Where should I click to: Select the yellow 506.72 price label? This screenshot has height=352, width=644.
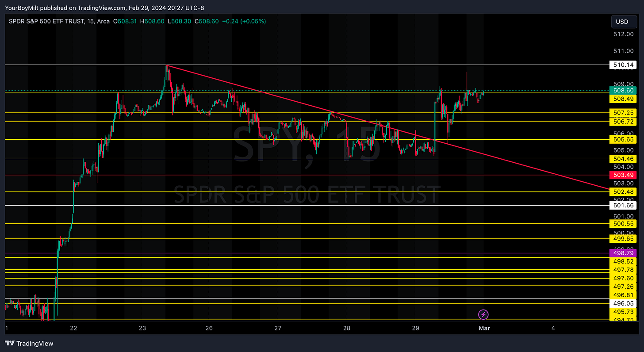pyautogui.click(x=623, y=121)
